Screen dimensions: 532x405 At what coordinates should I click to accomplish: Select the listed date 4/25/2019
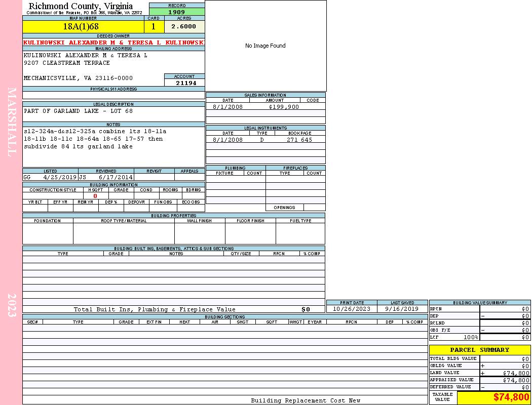pos(60,177)
